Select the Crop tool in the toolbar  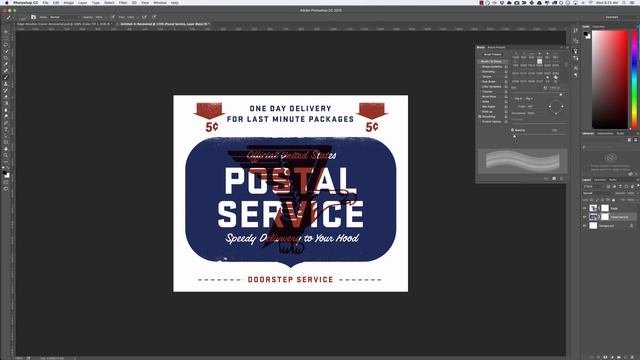pos(6,58)
